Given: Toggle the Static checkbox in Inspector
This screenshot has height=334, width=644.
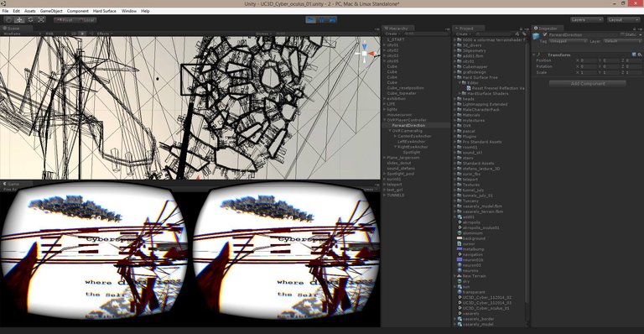Looking at the screenshot, I should click(x=622, y=34).
